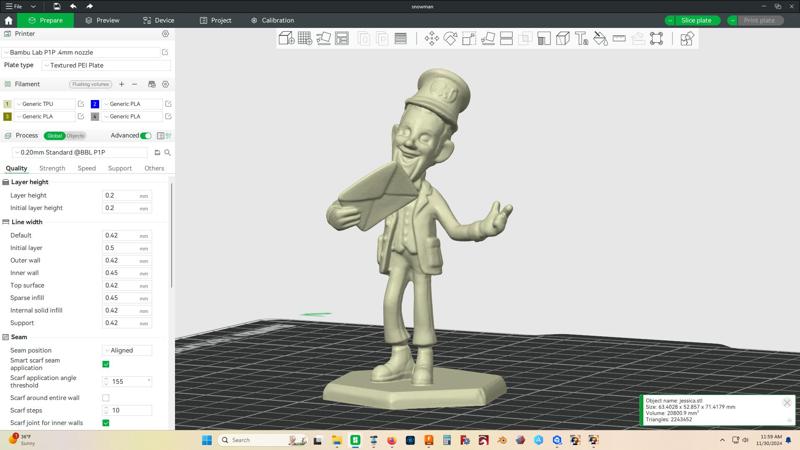Click filament 4 gray color swatch
The width and height of the screenshot is (800, 450).
tap(95, 116)
